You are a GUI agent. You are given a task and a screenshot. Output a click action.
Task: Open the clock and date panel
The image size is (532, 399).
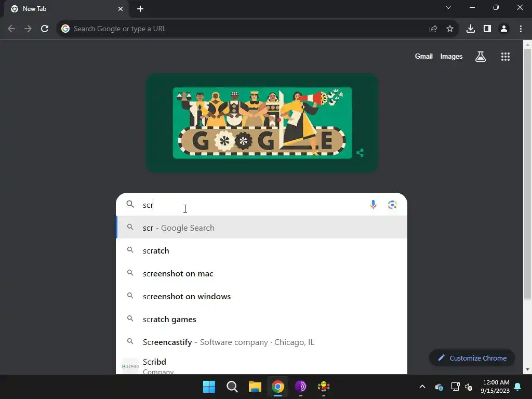click(x=495, y=387)
